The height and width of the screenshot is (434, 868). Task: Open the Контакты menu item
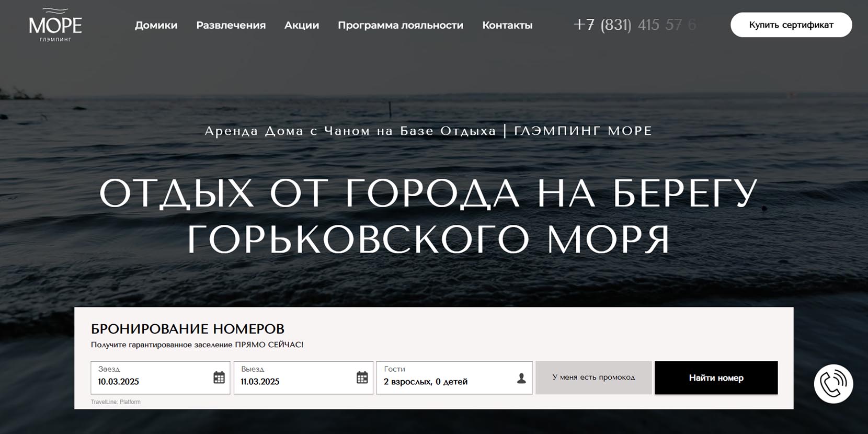(507, 25)
